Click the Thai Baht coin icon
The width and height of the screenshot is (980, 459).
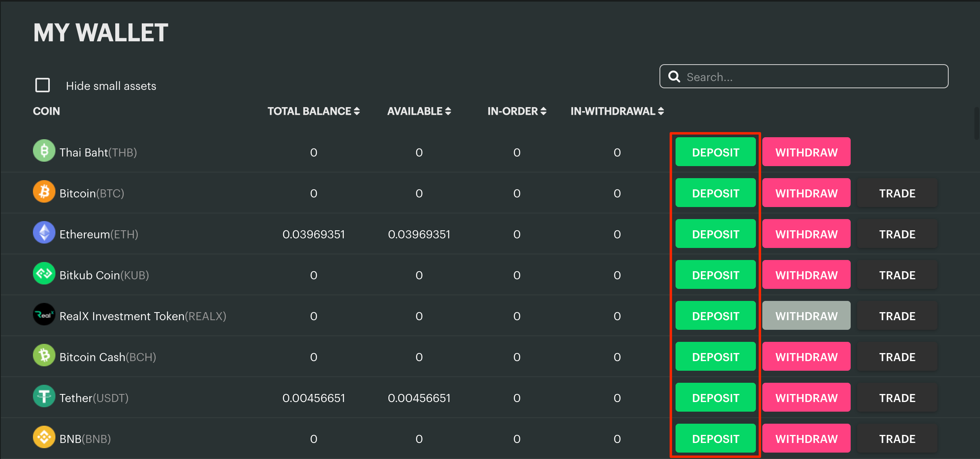pyautogui.click(x=44, y=151)
